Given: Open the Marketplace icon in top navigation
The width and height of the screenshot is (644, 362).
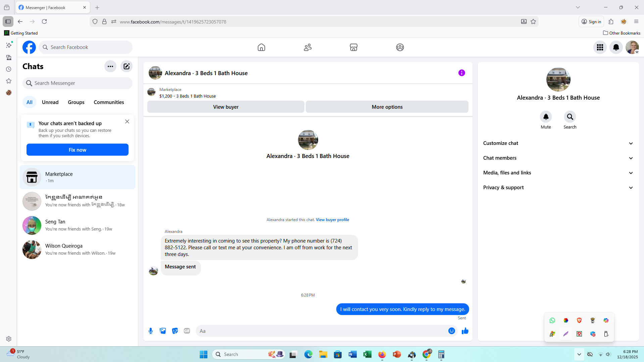Looking at the screenshot, I should click(x=354, y=47).
